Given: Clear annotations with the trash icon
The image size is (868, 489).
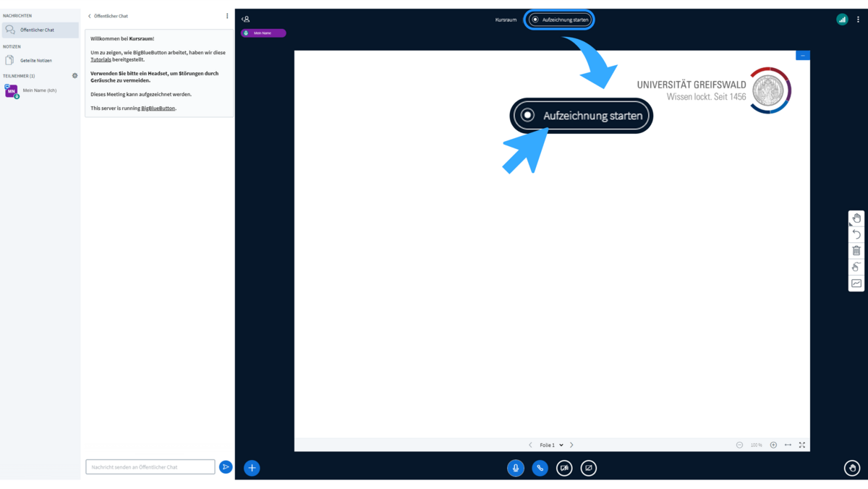Looking at the screenshot, I should [856, 251].
